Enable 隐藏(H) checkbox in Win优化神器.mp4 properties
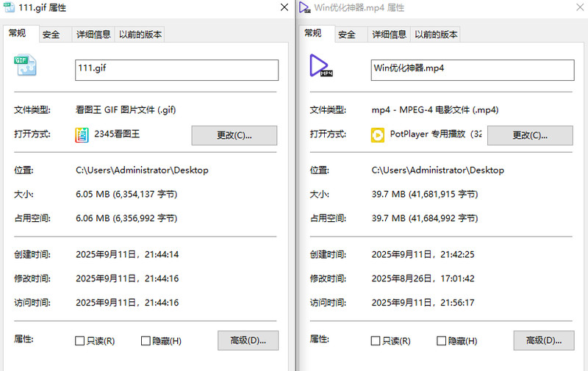 (x=442, y=341)
